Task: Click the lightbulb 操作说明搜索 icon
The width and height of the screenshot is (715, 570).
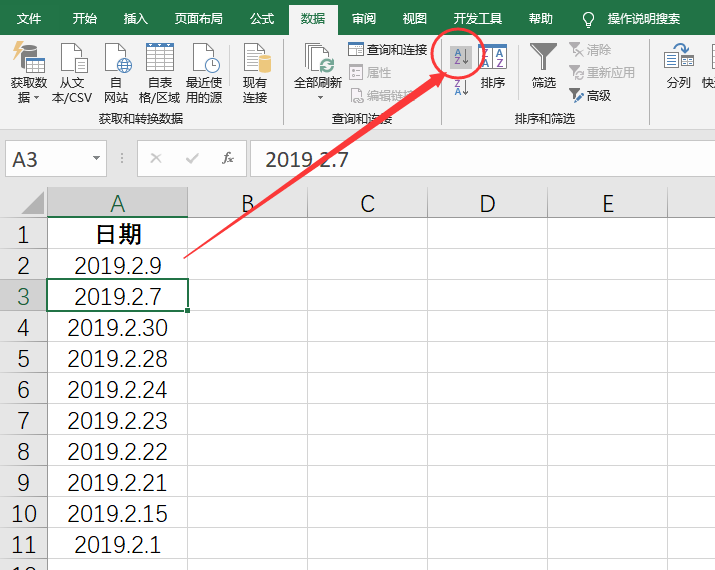Action: pos(588,19)
